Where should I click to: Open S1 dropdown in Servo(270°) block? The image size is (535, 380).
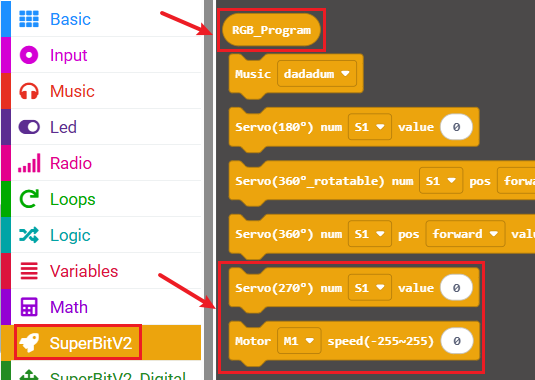(370, 288)
